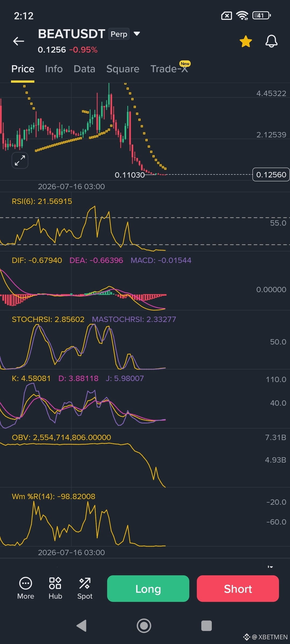Tap the green Long button
This screenshot has width=290, height=644.
(148, 588)
